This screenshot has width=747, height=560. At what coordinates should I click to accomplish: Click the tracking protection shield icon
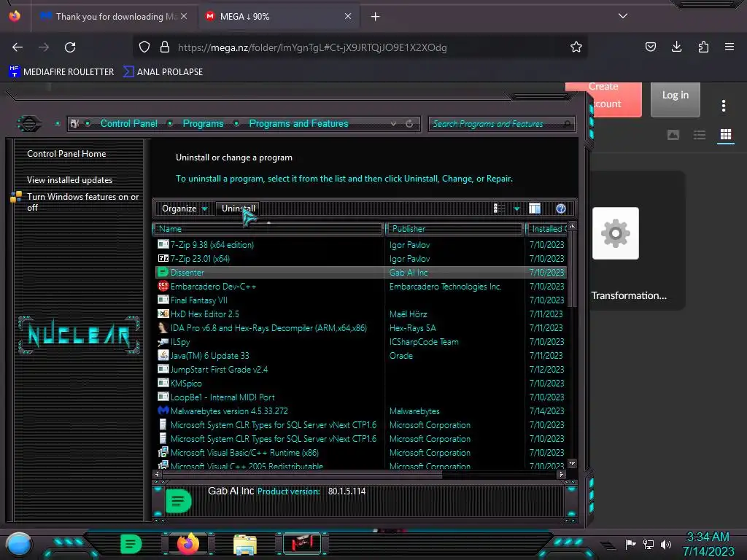[144, 47]
